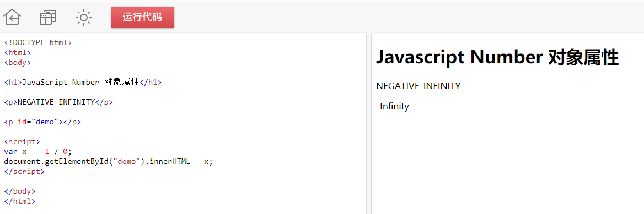Click the NEGATIVE_INFINITY paragraph code line
644x214 pixels.
(58, 102)
